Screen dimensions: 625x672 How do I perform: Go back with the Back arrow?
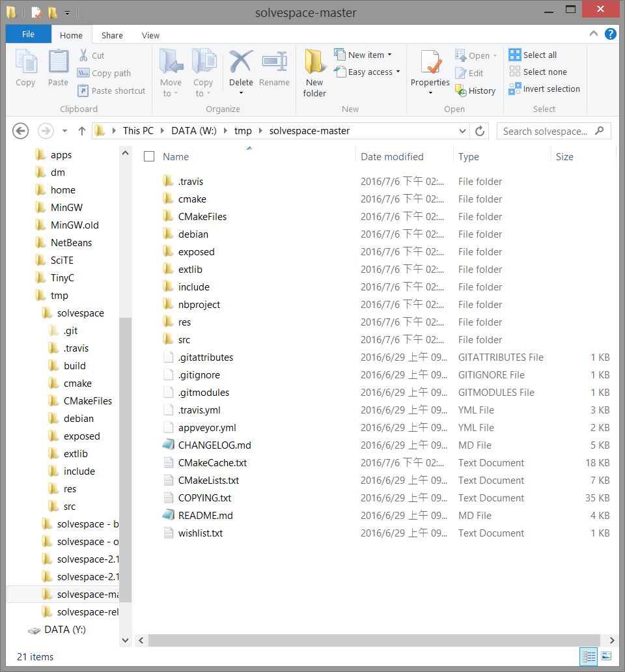pyautogui.click(x=20, y=131)
